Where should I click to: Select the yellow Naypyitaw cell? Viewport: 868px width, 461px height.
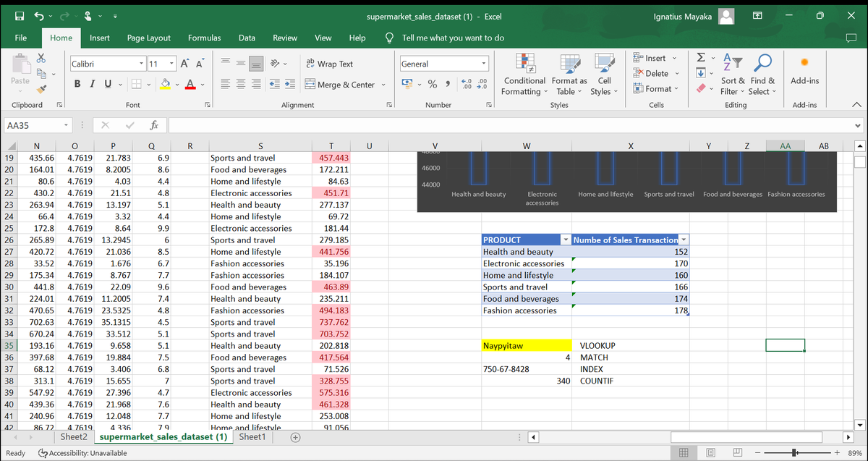point(526,346)
